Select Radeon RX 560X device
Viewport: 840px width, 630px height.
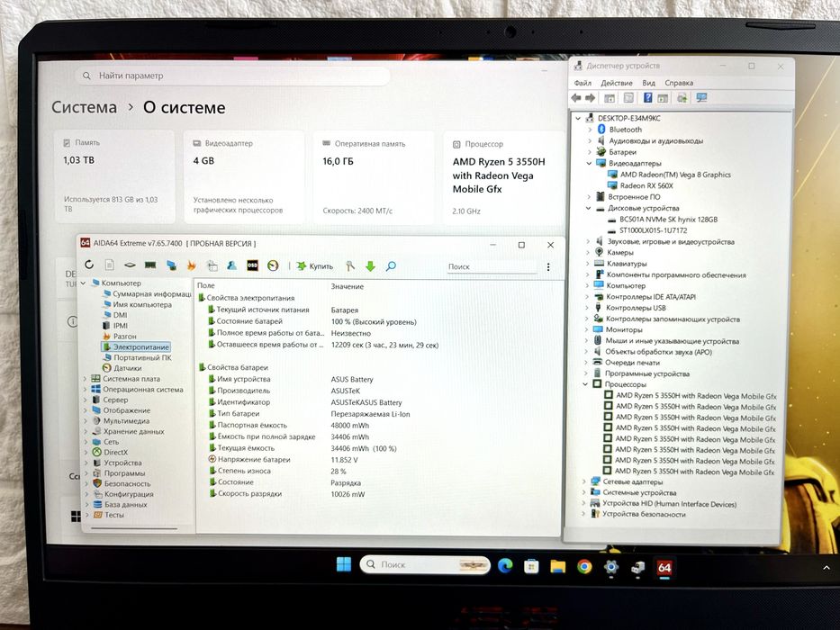tap(640, 185)
